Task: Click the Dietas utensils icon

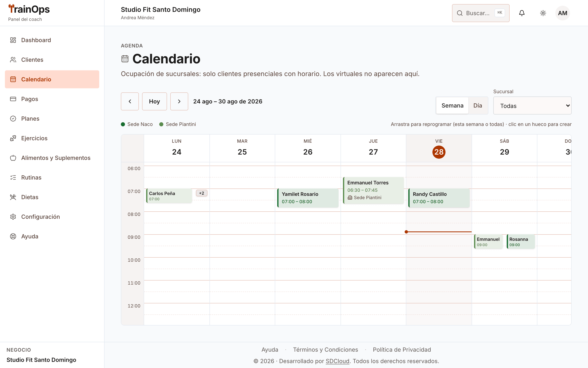Action: 13,197
